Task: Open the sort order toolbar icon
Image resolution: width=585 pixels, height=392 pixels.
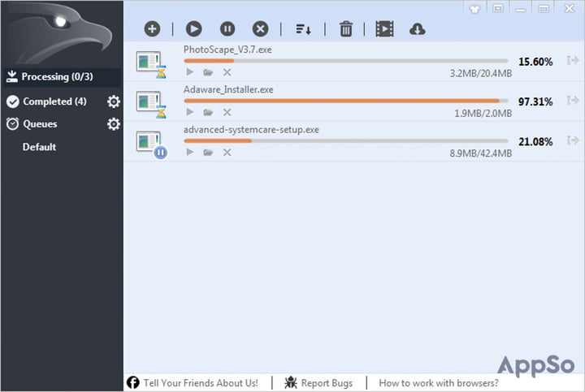Action: [303, 29]
